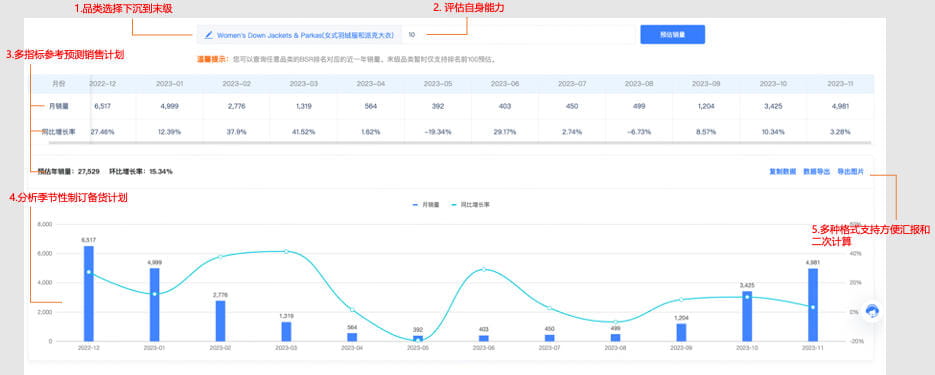Image resolution: width=935 pixels, height=375 pixels.
Task: Open the Women's Down Jackets & Parkas category selector
Action: (299, 35)
